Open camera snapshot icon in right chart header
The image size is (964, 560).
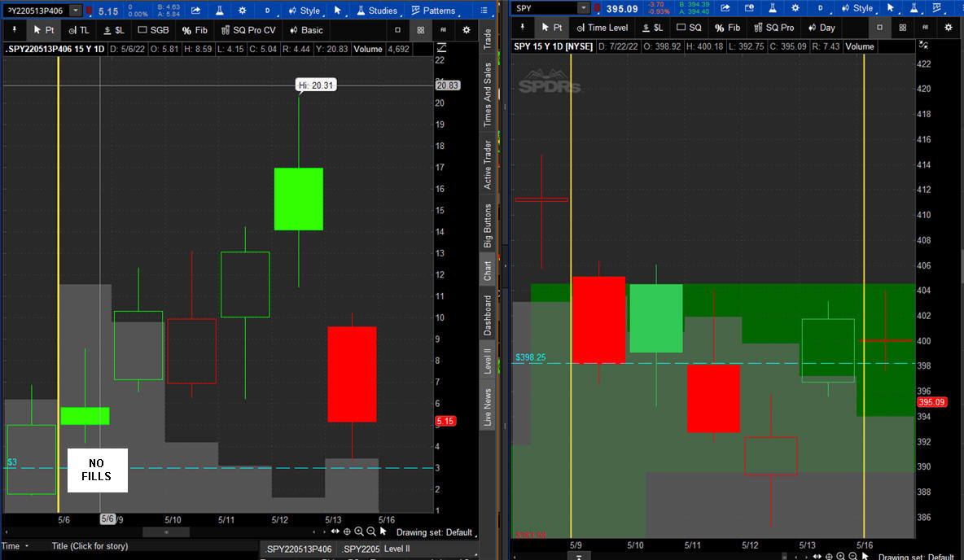[x=749, y=8]
